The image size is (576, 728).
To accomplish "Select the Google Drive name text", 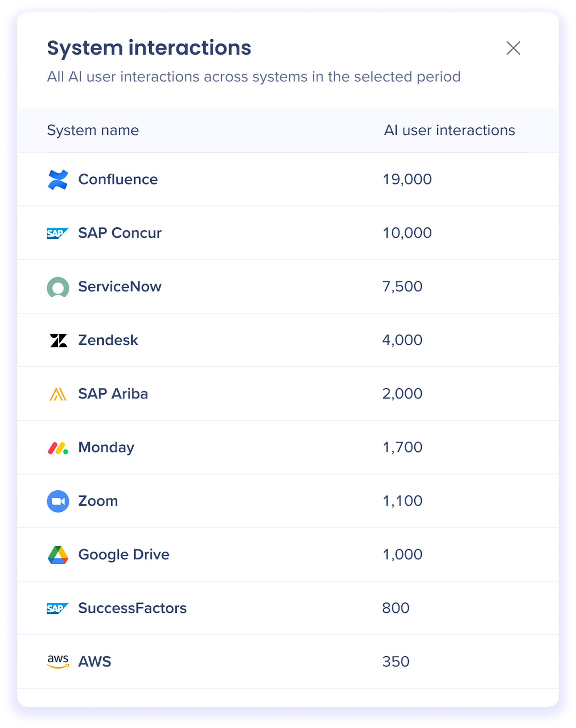I will click(123, 555).
